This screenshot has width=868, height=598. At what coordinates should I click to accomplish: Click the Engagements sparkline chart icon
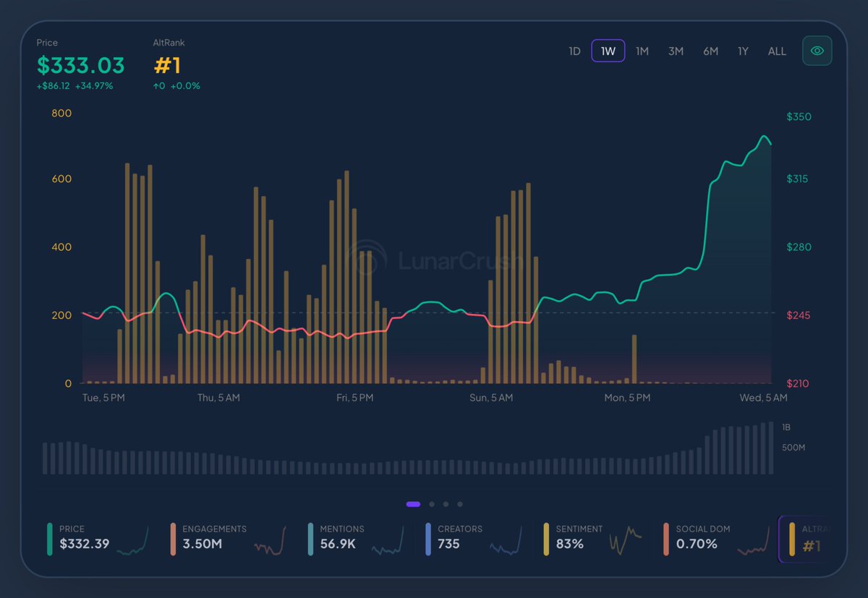pos(271,542)
